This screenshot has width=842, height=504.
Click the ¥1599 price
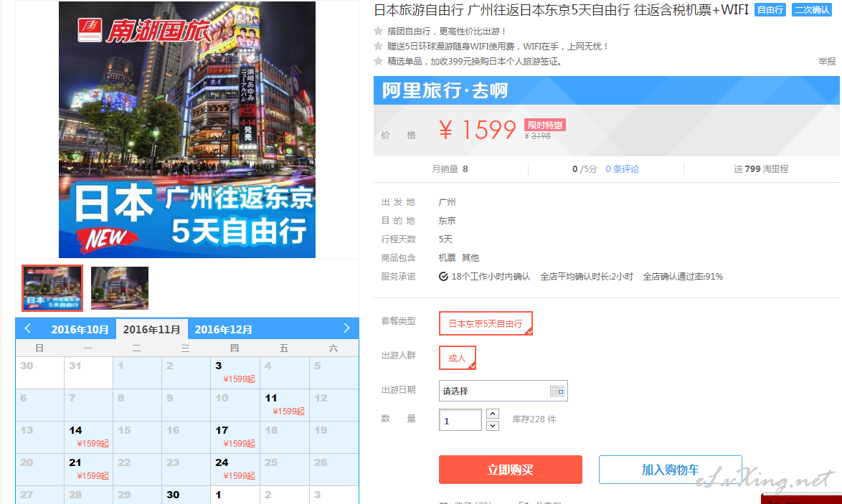[x=478, y=130]
